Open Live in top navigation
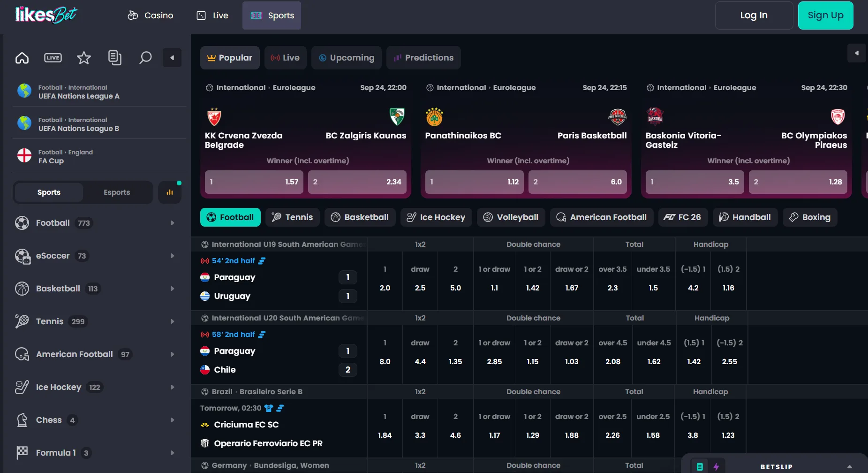The height and width of the screenshot is (473, 868). pyautogui.click(x=212, y=15)
